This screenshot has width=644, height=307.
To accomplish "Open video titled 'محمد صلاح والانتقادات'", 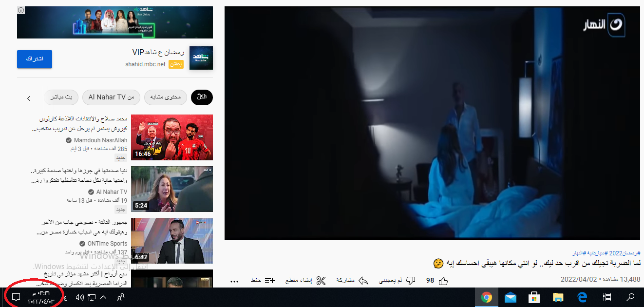I will (x=79, y=124).
